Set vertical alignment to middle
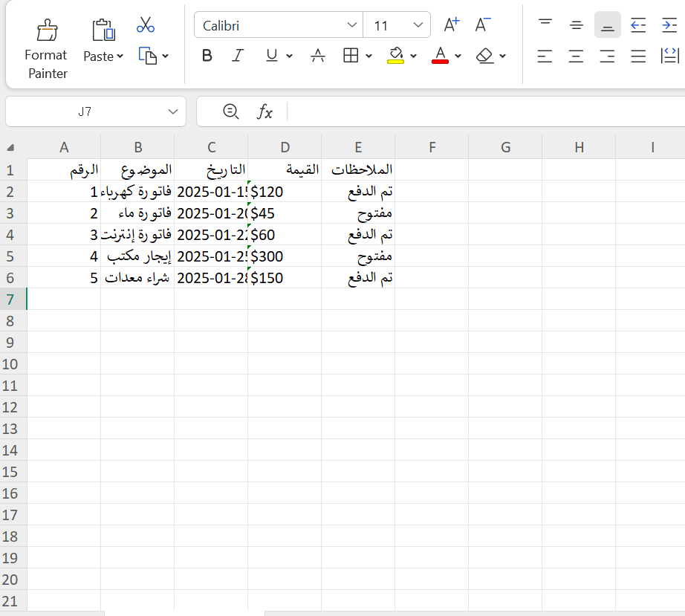The width and height of the screenshot is (685, 616). pos(577,25)
